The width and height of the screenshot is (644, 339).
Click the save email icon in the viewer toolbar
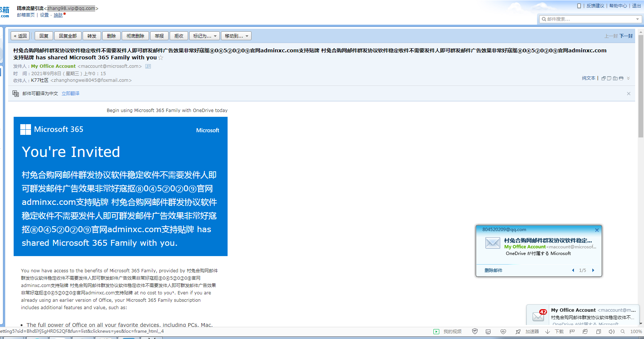[x=615, y=78]
